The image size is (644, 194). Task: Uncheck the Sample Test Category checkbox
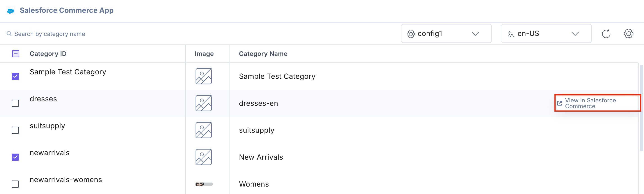(x=16, y=76)
